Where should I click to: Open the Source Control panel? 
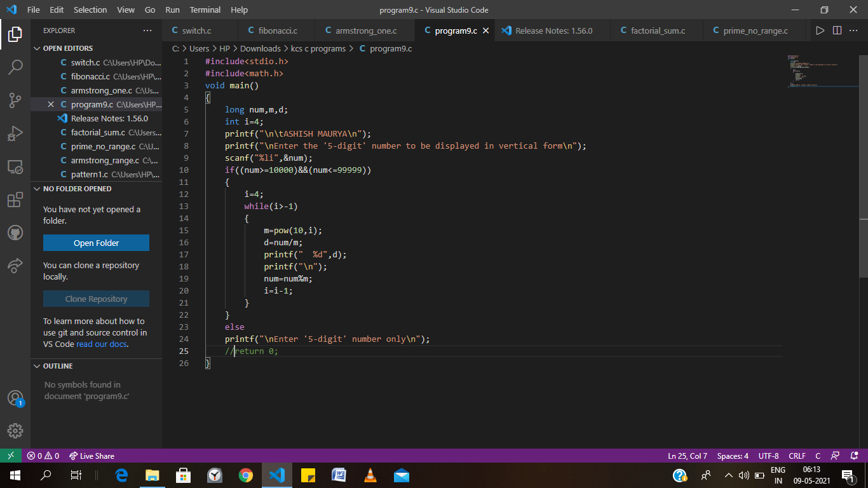[15, 100]
